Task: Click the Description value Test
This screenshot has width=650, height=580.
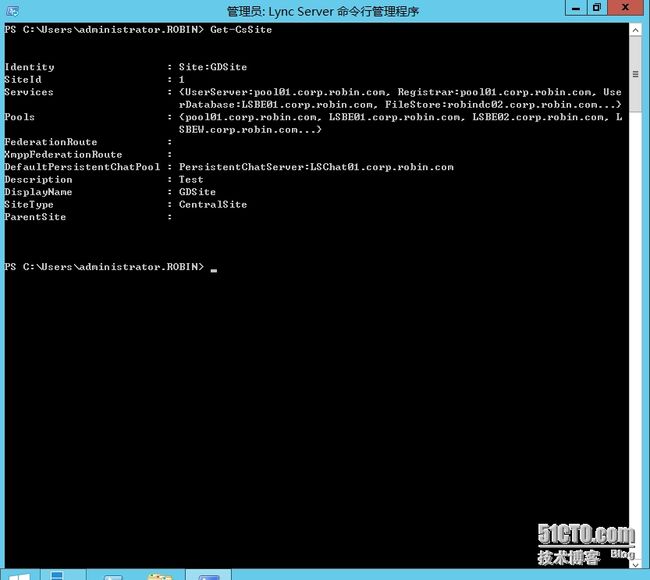Action: pyautogui.click(x=191, y=180)
